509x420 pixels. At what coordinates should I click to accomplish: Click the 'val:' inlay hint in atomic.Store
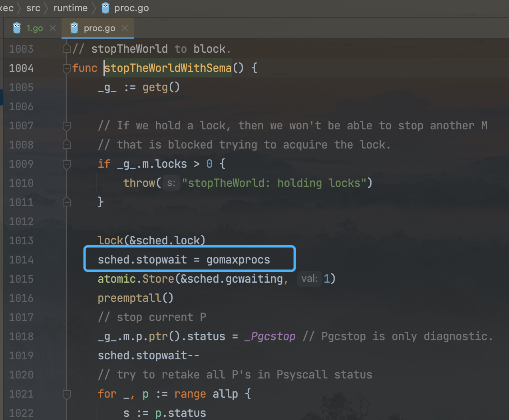(x=309, y=279)
